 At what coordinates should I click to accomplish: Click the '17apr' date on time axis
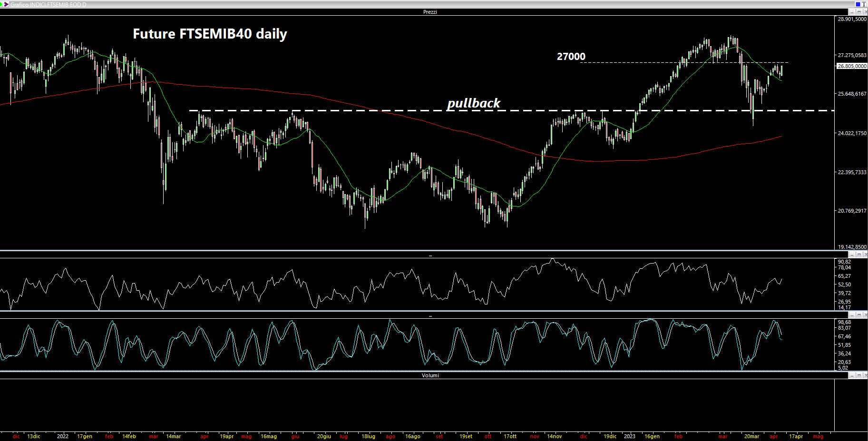(796, 436)
